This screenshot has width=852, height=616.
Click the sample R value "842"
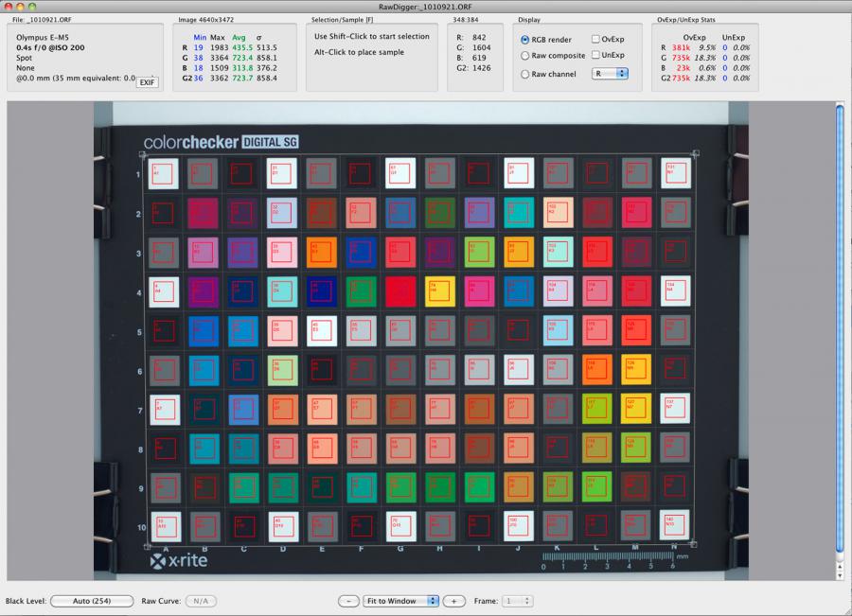point(479,38)
